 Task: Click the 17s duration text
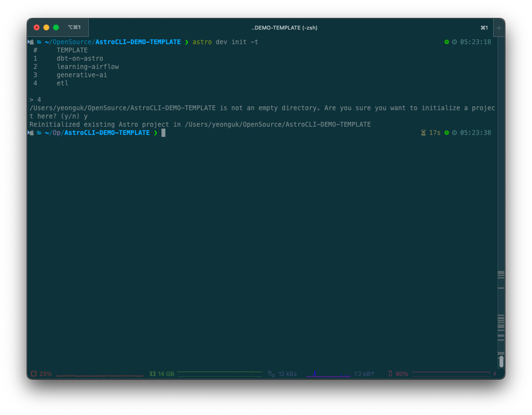click(435, 133)
